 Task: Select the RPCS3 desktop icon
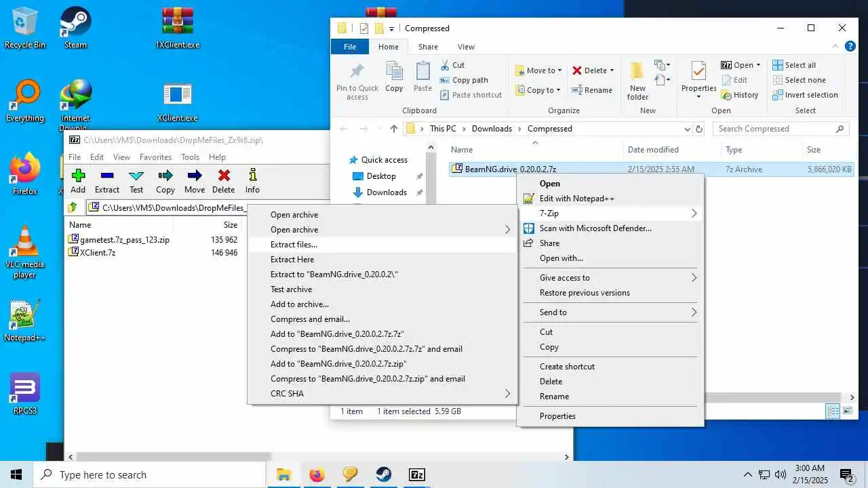click(25, 394)
